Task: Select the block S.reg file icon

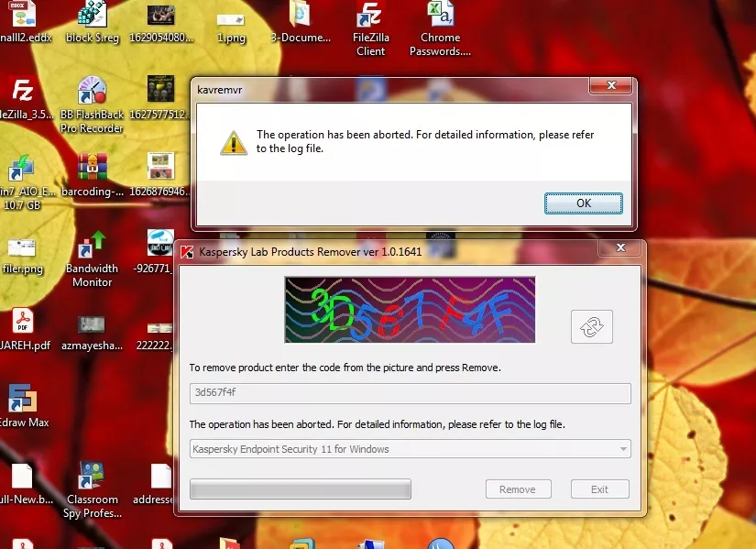Action: click(92, 22)
